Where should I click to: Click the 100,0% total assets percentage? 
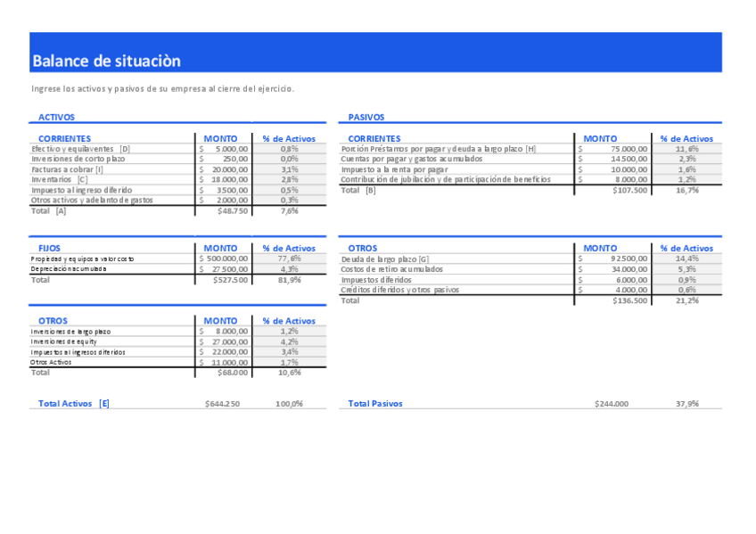[289, 404]
